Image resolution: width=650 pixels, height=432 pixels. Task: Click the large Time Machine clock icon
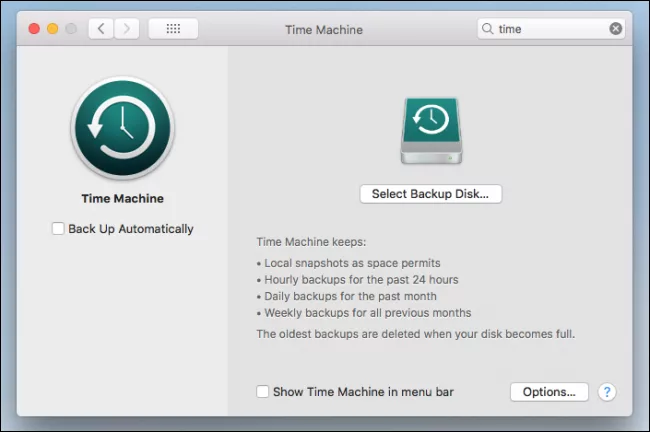(x=122, y=126)
